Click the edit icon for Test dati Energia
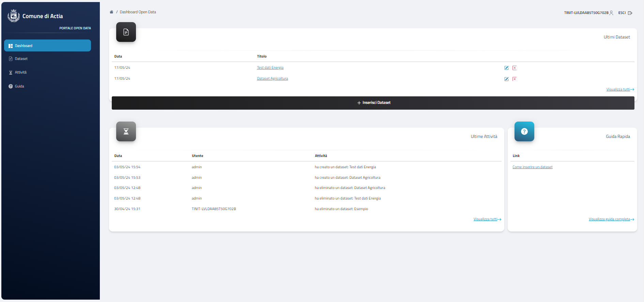 pyautogui.click(x=506, y=68)
